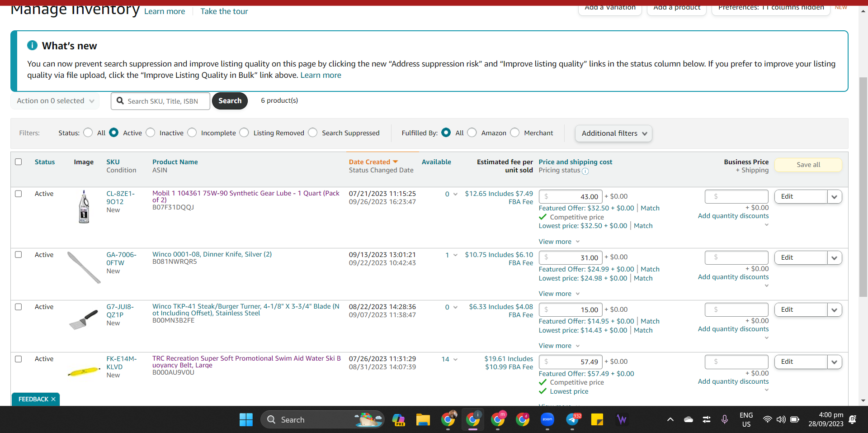Viewport: 868px width, 433px height.
Task: Open the Windows Start menu
Action: pos(246,420)
